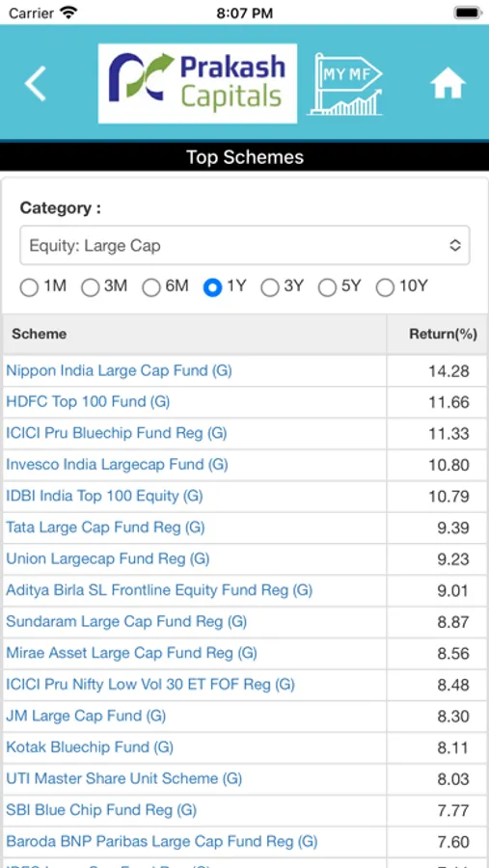Tap the Prakash Capitals logo
The height and width of the screenshot is (868, 489).
coord(197,84)
